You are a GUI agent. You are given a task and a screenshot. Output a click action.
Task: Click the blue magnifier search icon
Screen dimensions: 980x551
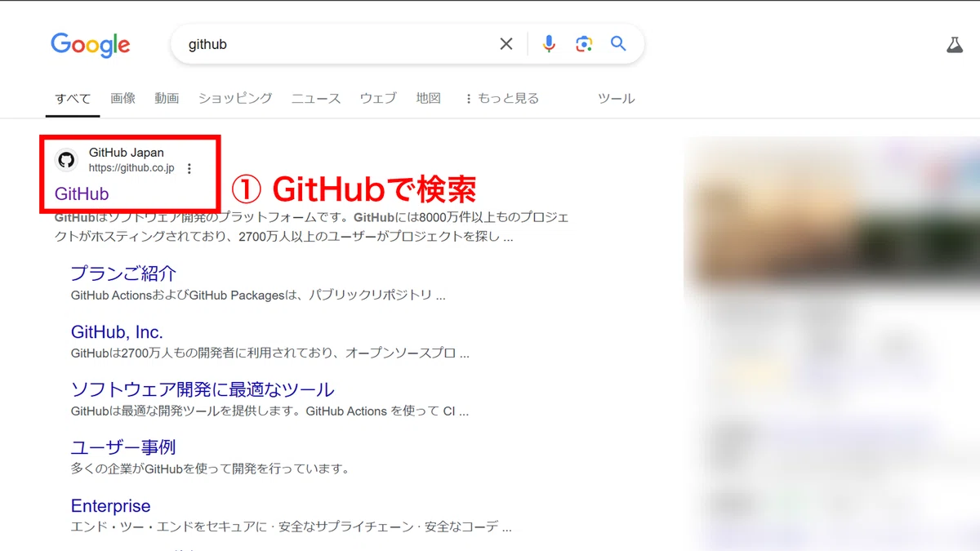(x=618, y=44)
